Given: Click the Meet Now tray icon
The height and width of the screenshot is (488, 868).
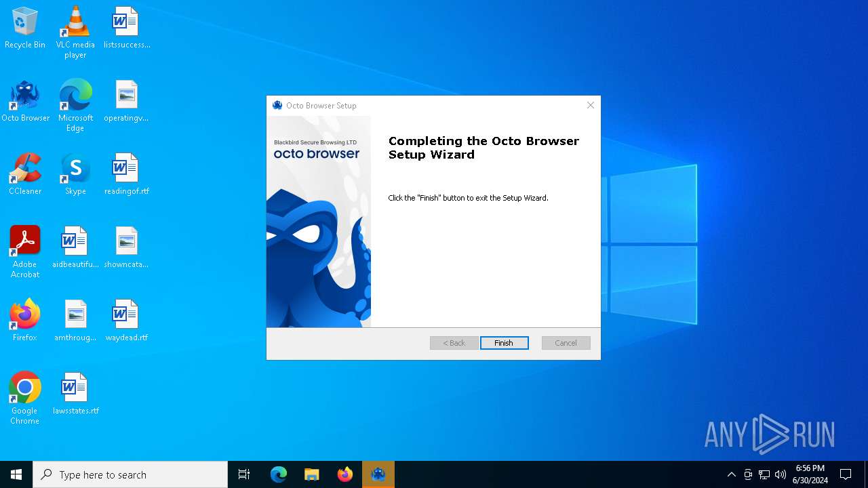Looking at the screenshot, I should pyautogui.click(x=748, y=474).
